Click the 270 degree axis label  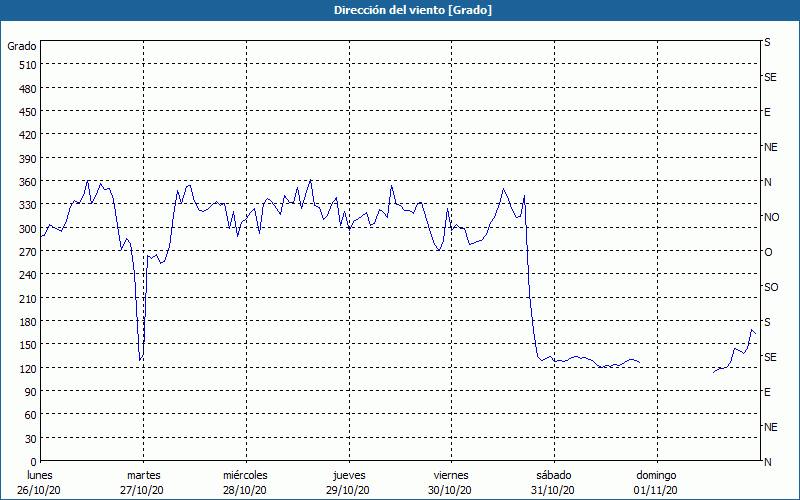(x=29, y=252)
